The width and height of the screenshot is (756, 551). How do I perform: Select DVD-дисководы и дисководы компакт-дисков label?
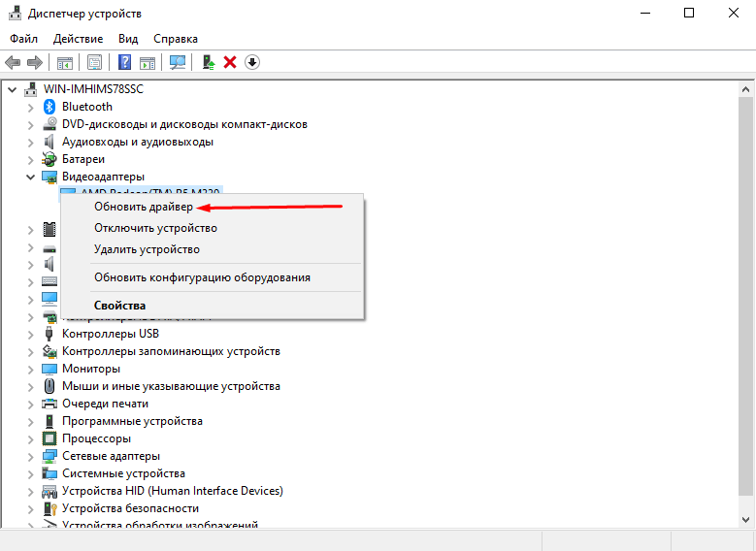point(184,124)
